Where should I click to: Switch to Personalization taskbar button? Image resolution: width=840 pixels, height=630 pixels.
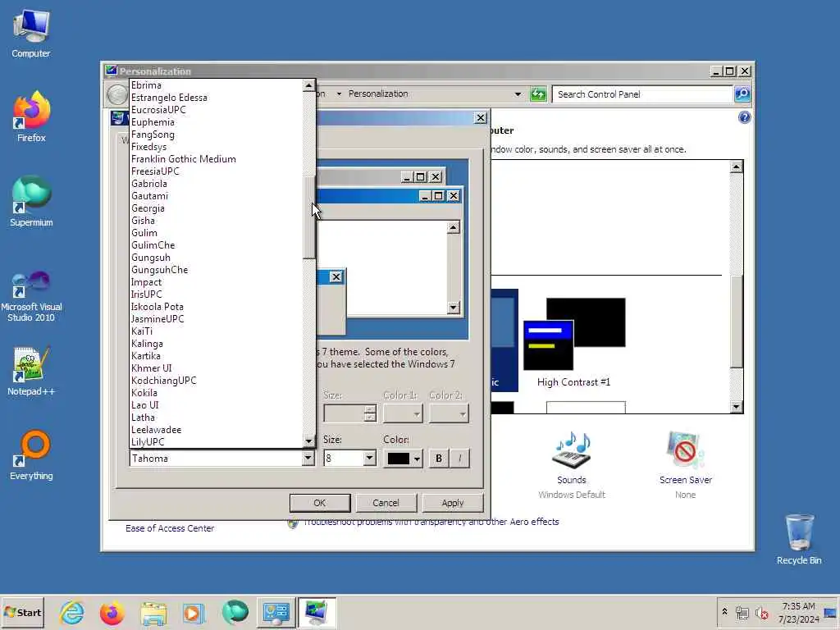(x=317, y=612)
